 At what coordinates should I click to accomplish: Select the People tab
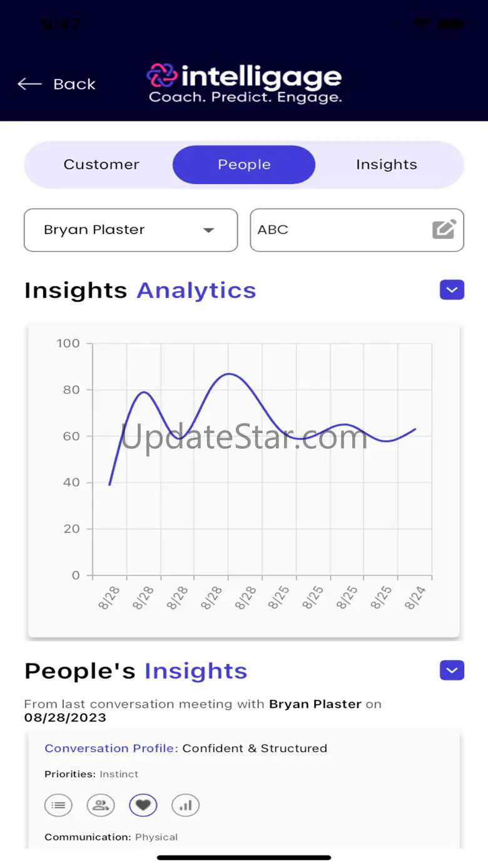tap(244, 165)
